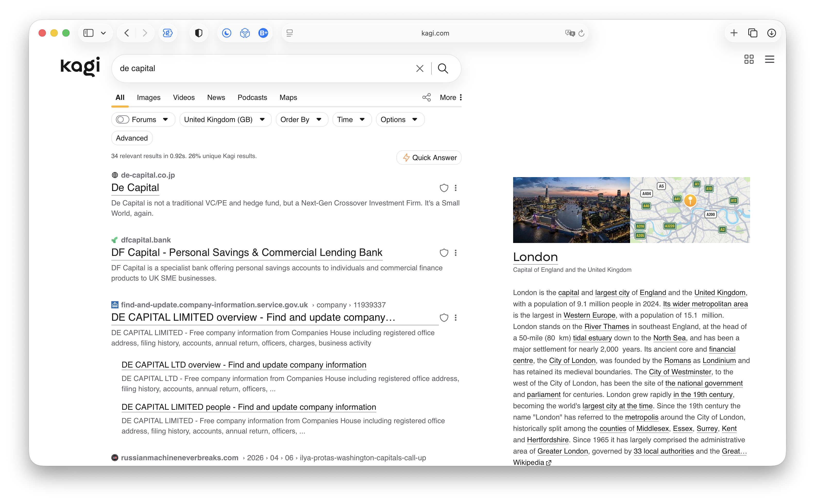The height and width of the screenshot is (504, 815).
Task: Click the dfcapital.bank domain link
Action: pos(146,240)
